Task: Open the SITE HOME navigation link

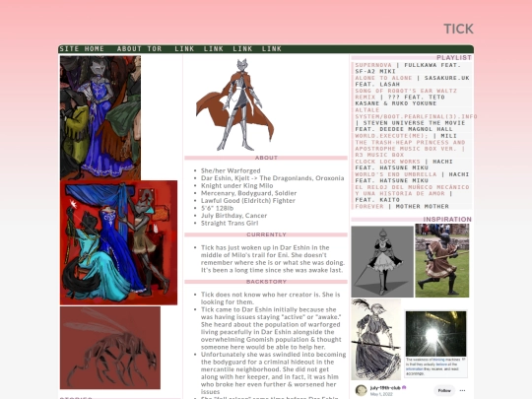Action: [82, 49]
